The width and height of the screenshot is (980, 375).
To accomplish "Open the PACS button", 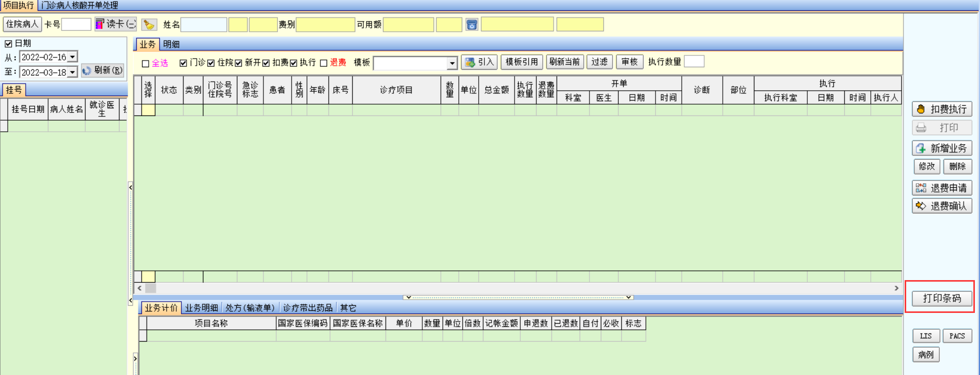I will pyautogui.click(x=957, y=336).
